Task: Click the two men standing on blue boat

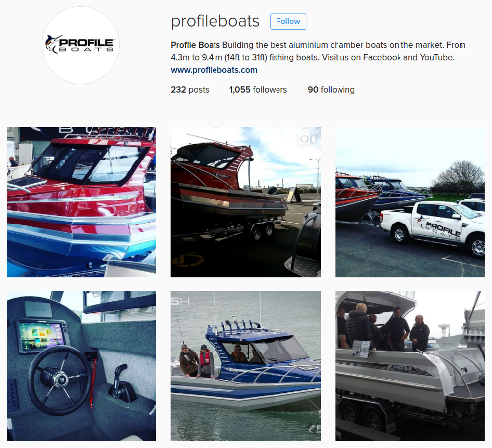Action: coord(197,360)
